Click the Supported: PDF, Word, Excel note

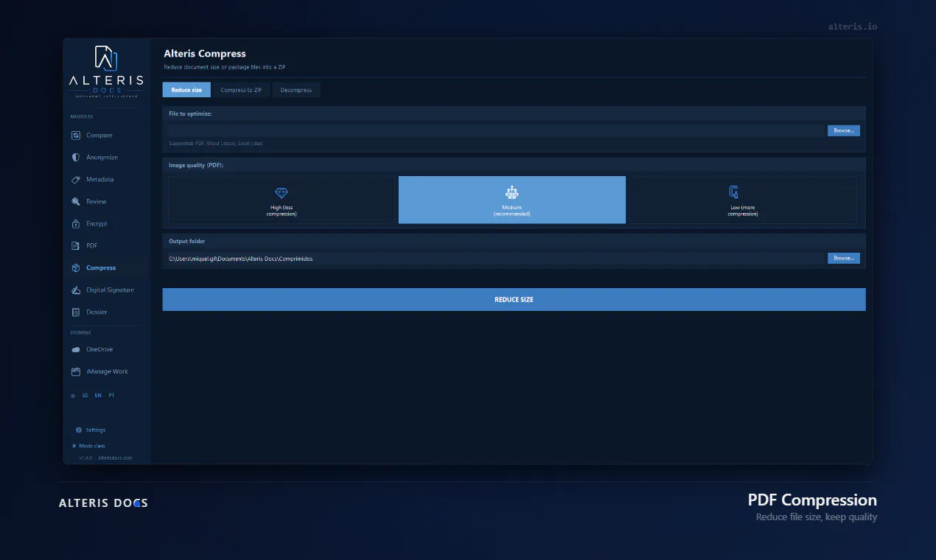click(x=215, y=143)
